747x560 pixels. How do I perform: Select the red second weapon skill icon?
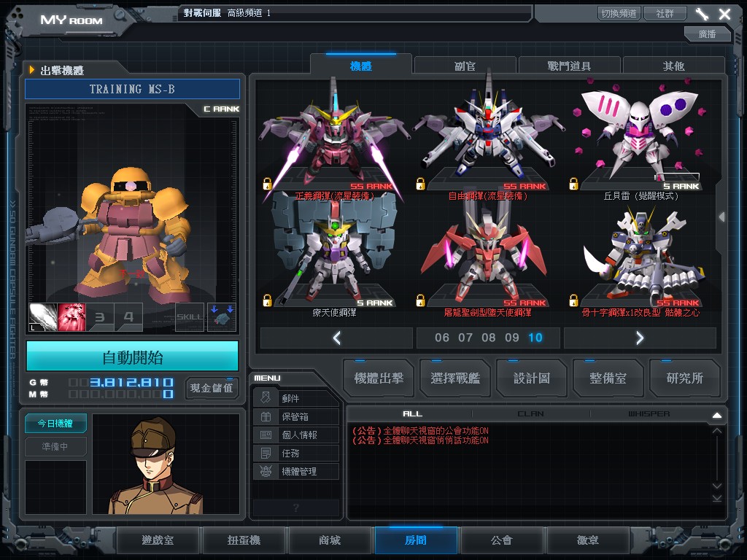pyautogui.click(x=71, y=317)
